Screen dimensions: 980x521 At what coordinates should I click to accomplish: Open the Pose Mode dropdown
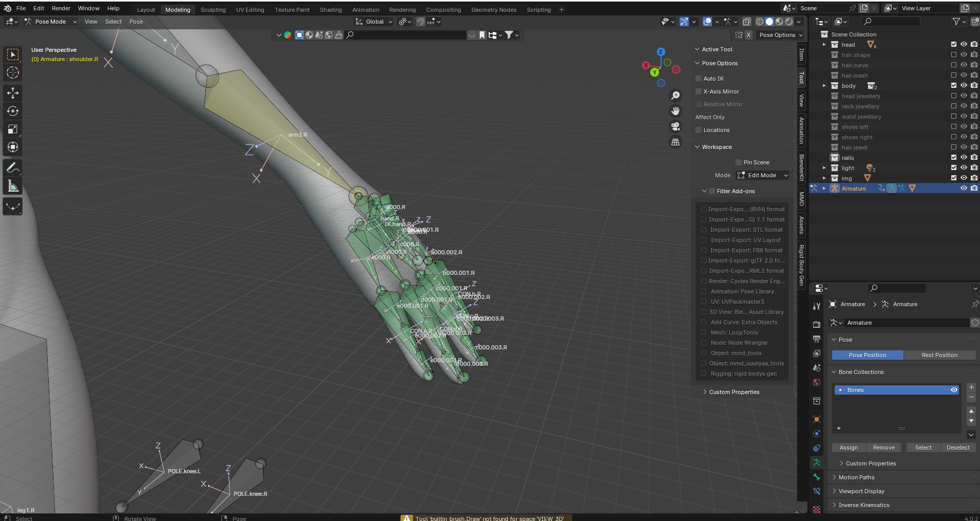click(50, 22)
